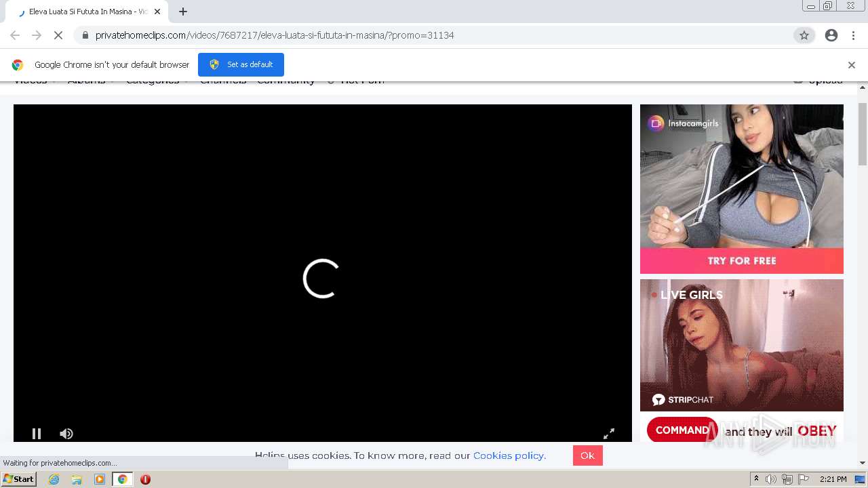
Task: Open network status in the tray
Action: pyautogui.click(x=787, y=479)
